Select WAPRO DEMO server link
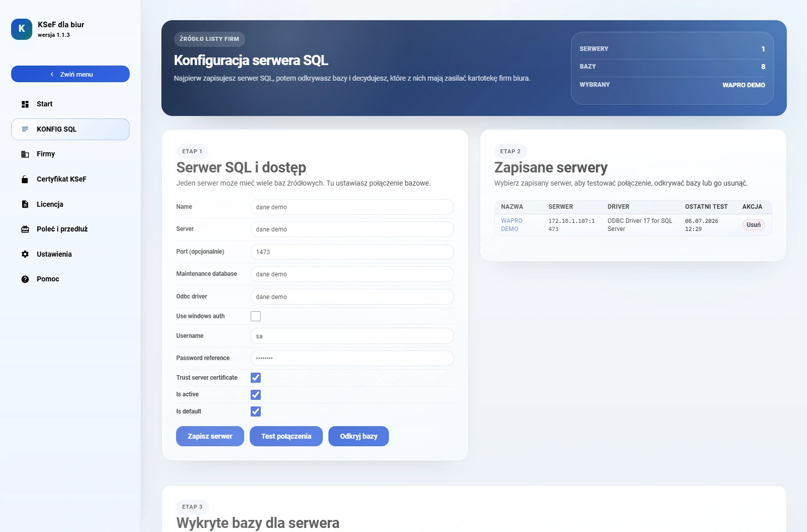807x532 pixels. click(511, 225)
